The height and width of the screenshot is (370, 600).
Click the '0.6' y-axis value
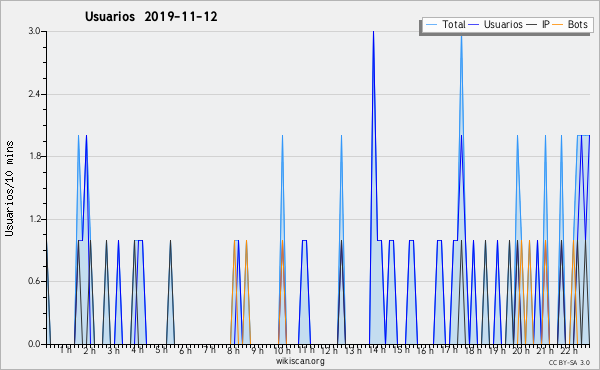[x=34, y=281]
